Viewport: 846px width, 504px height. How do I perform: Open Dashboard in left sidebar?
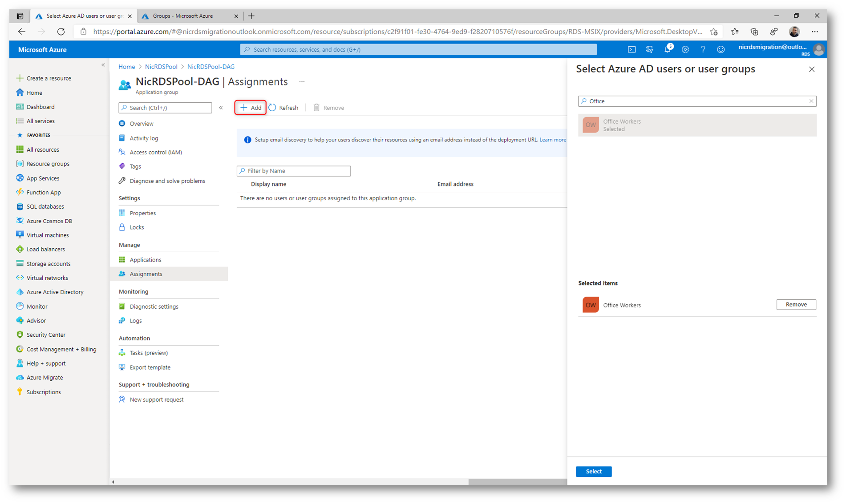click(40, 107)
